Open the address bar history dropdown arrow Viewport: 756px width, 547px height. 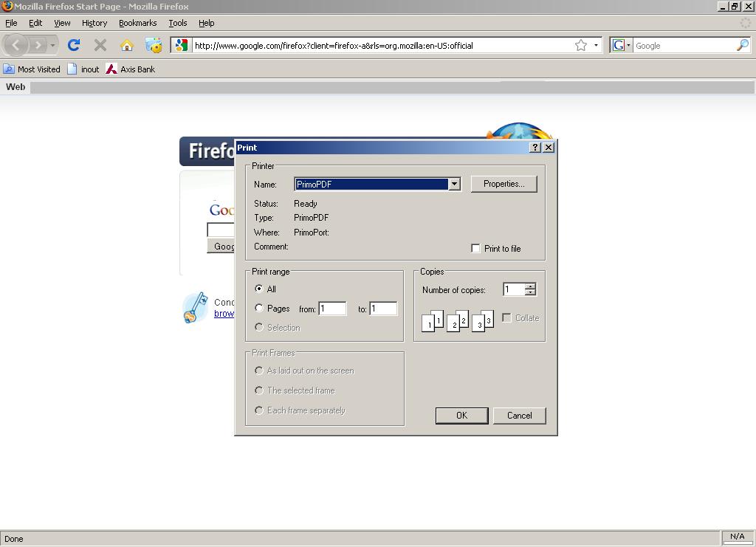(596, 45)
